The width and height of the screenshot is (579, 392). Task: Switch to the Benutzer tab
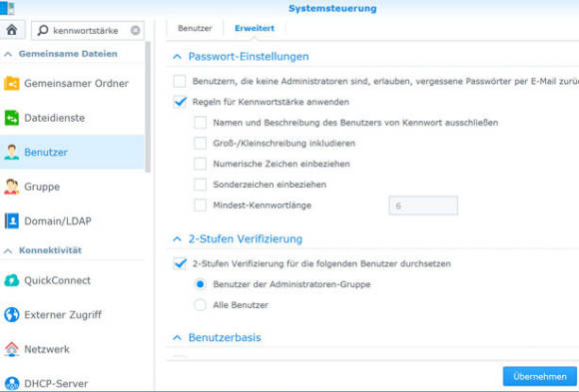click(195, 28)
